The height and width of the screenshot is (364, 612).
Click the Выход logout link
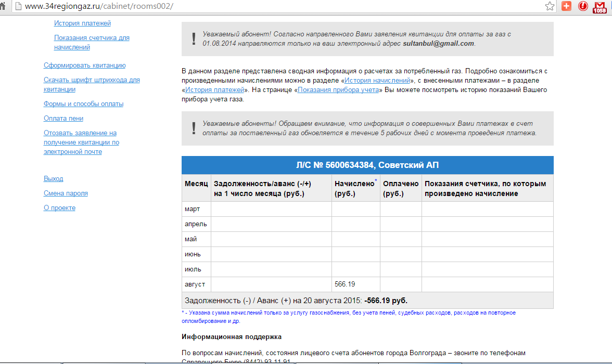54,179
